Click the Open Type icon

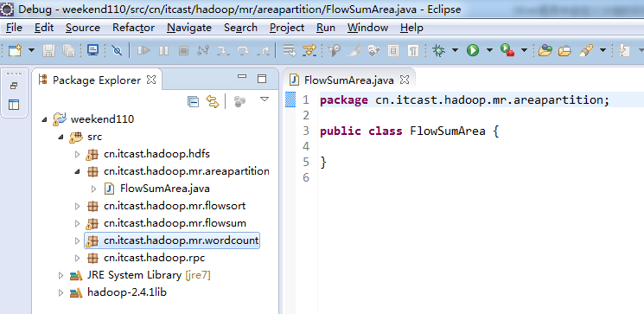click(545, 50)
